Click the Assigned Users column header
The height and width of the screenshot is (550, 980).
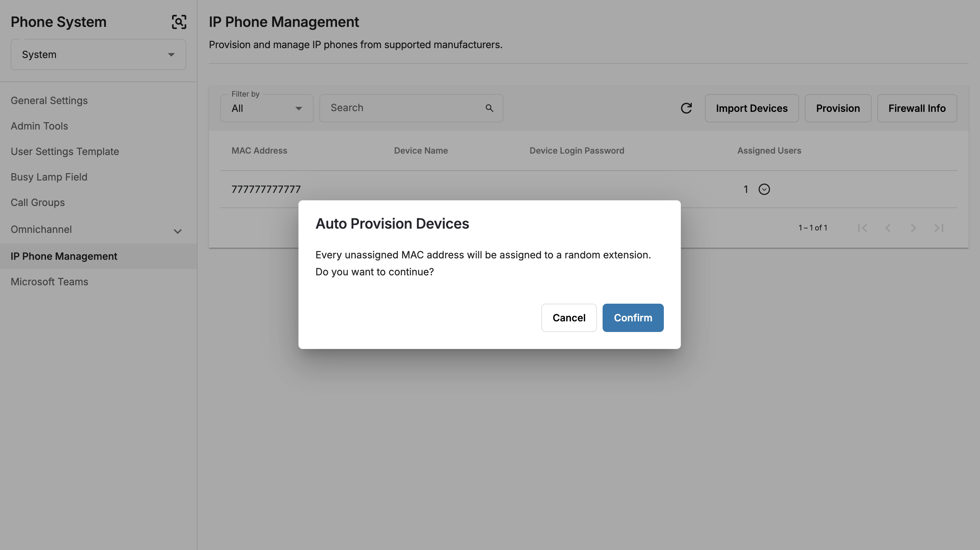(x=769, y=151)
